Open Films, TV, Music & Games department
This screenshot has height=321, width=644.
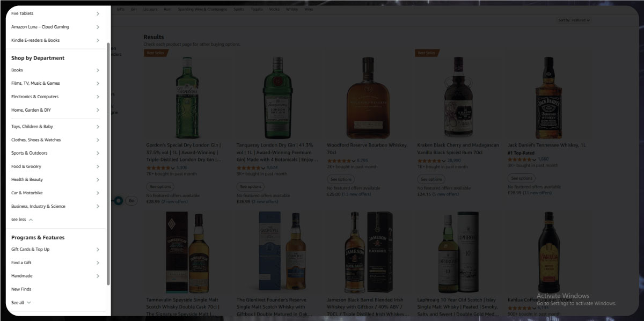pyautogui.click(x=55, y=83)
